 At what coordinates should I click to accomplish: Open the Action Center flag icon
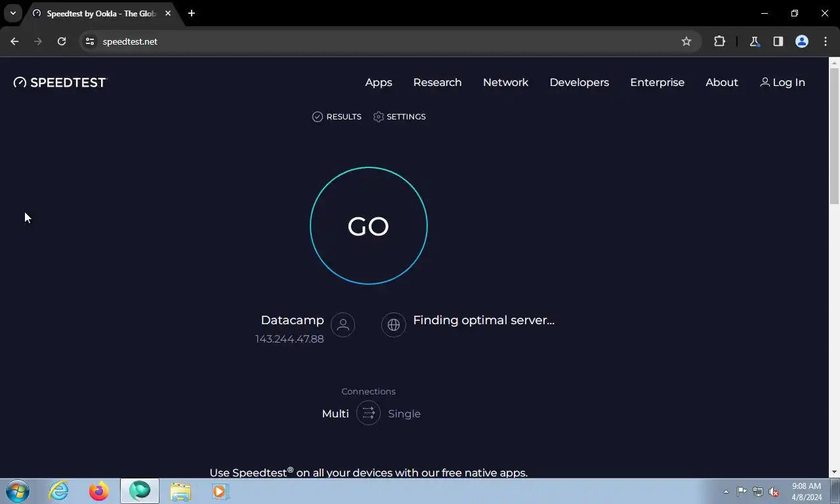click(742, 492)
